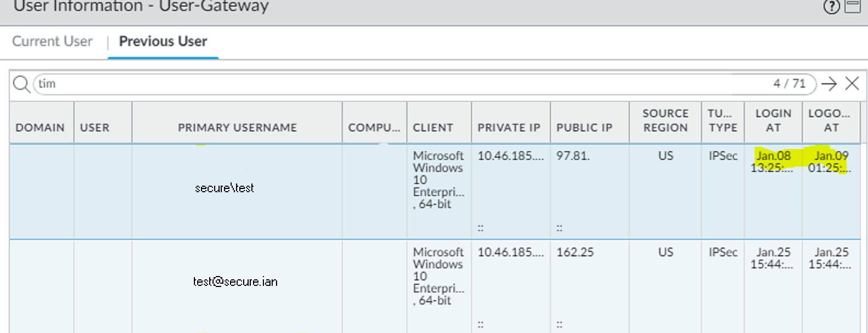Click the Client column header
Image resolution: width=868 pixels, height=333 pixels.
pyautogui.click(x=433, y=128)
